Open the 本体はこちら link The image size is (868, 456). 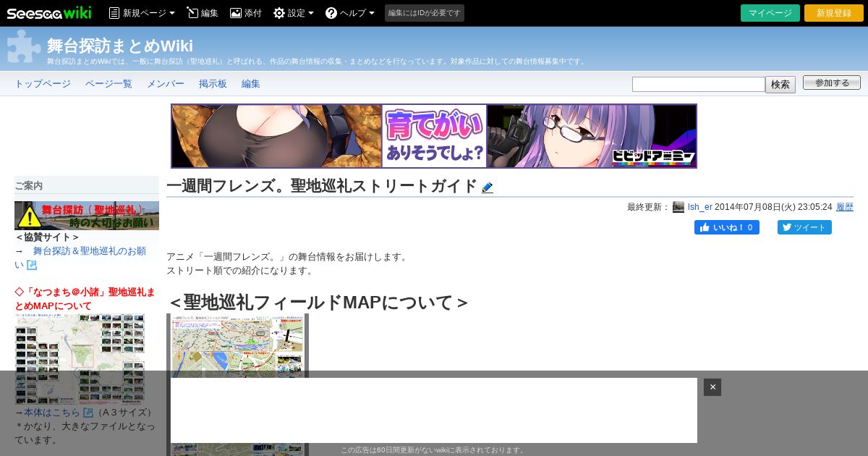coord(52,413)
